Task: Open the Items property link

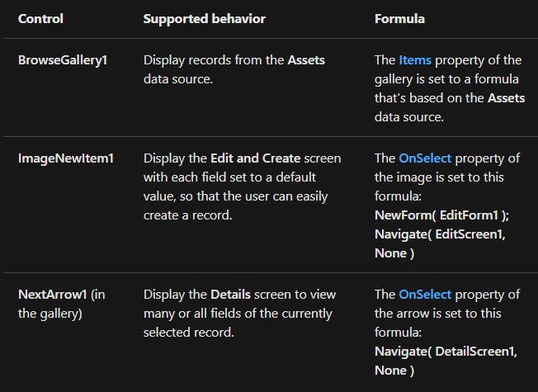Action: 415,60
